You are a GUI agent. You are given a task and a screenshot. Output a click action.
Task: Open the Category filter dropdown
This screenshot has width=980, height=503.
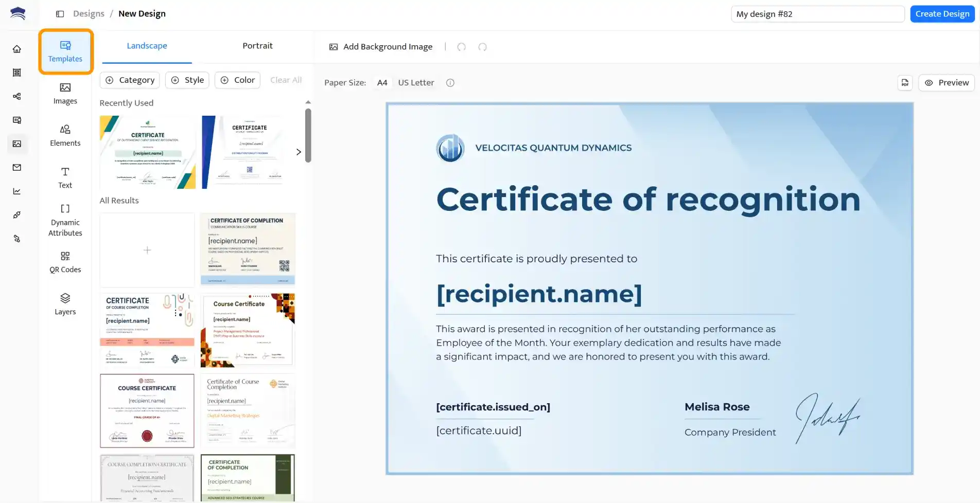coord(129,80)
